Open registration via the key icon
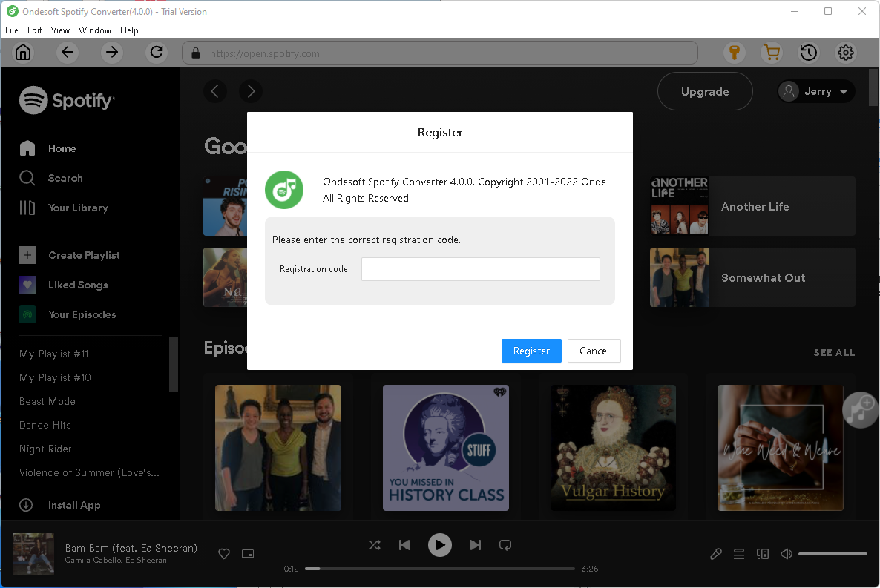 point(734,53)
